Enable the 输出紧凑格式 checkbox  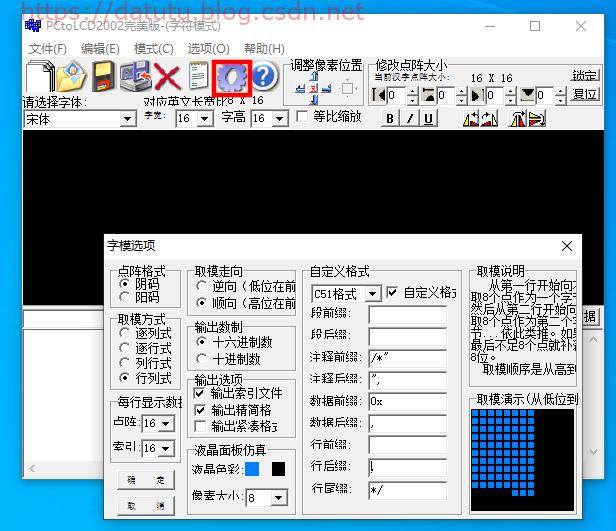199,426
